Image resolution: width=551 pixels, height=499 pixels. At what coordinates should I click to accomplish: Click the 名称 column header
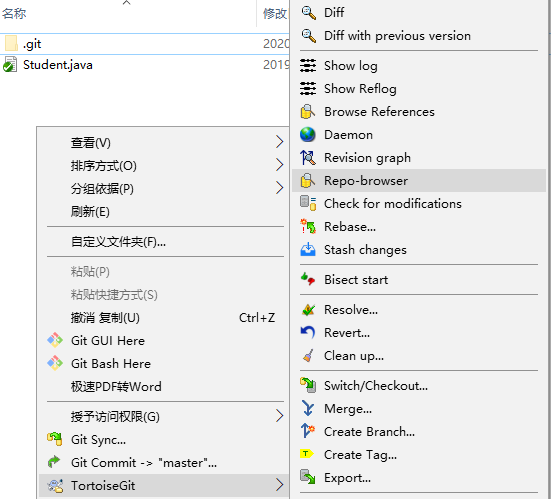pyautogui.click(x=14, y=13)
